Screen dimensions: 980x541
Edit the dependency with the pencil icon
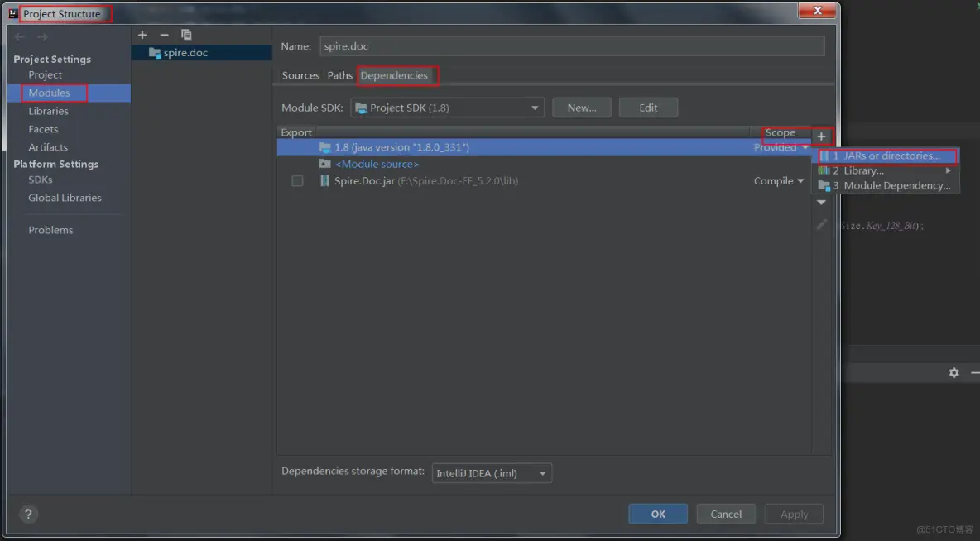point(821,224)
